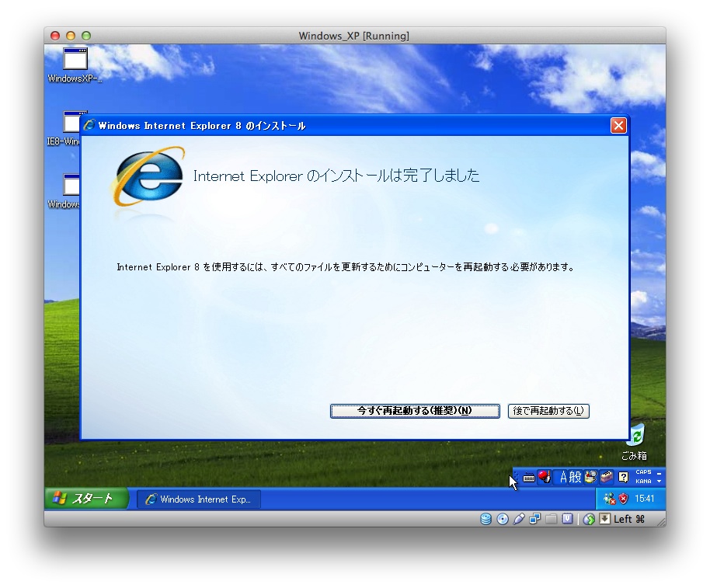Click the restart later button

click(x=548, y=411)
